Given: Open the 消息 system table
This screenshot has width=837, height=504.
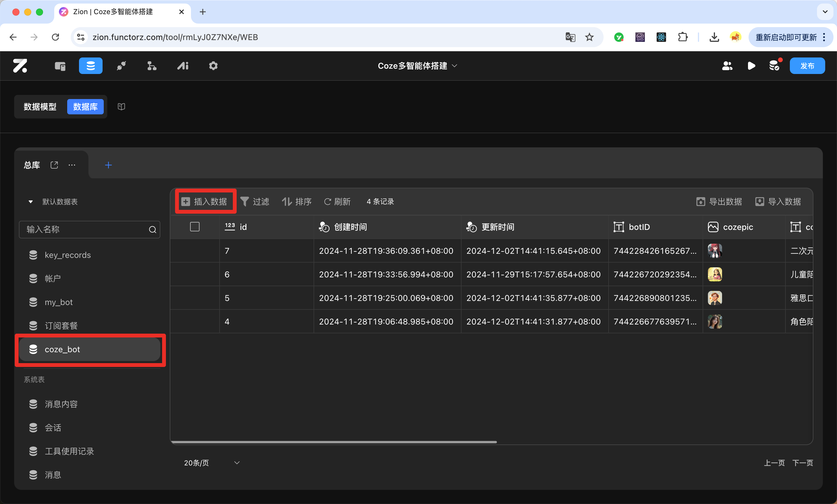Looking at the screenshot, I should 90,475.
